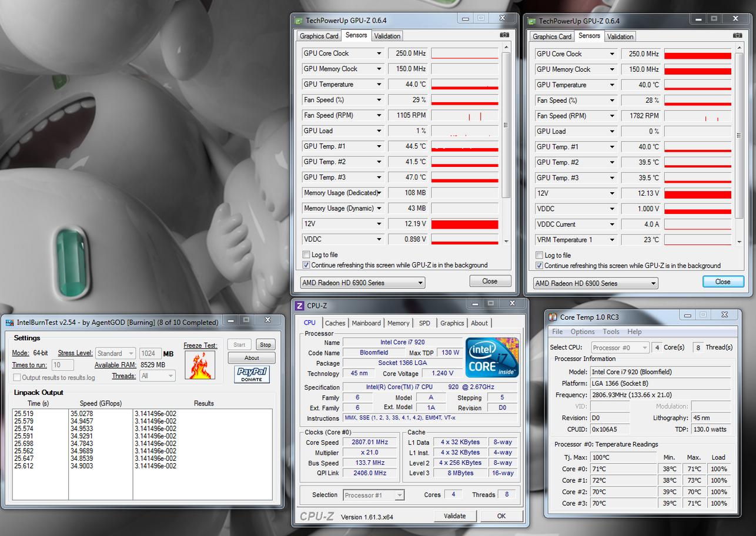Image resolution: width=756 pixels, height=536 pixels.
Task: Click the PayPal Donate button
Action: [252, 374]
